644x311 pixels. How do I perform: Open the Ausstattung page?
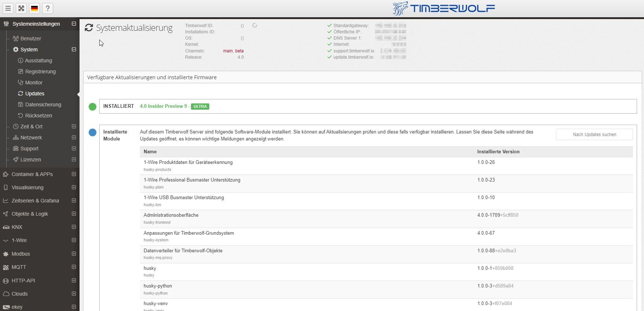tap(38, 61)
